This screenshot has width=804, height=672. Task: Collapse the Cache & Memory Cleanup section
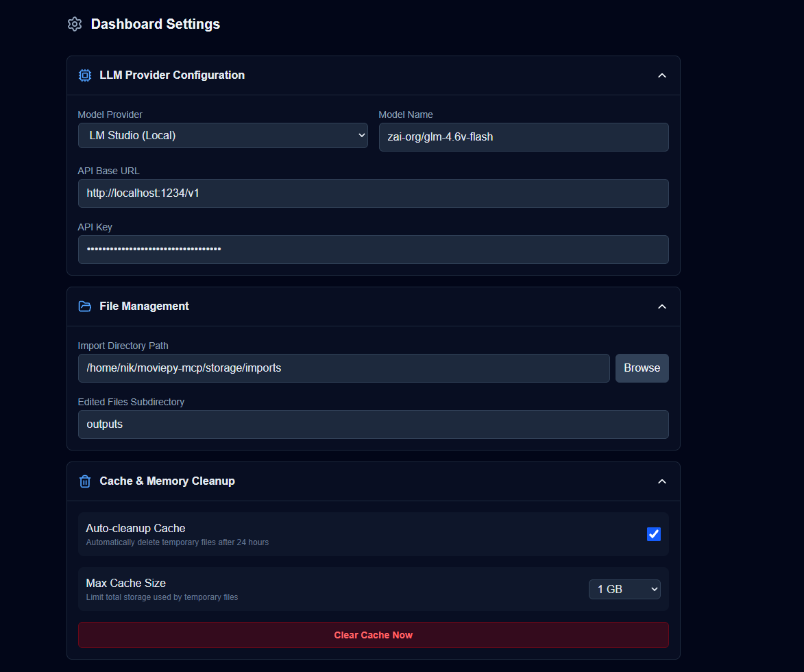coord(662,481)
